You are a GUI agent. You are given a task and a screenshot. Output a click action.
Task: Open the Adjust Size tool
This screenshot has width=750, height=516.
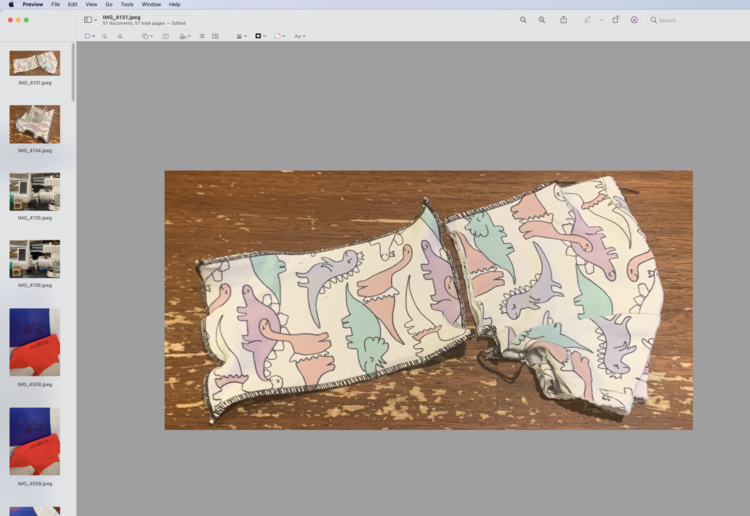pos(215,36)
